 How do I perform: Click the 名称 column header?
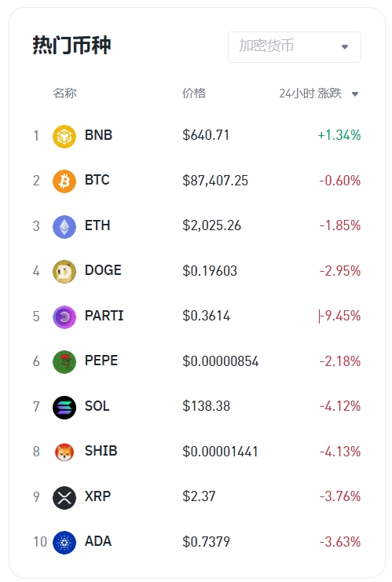[x=64, y=93]
